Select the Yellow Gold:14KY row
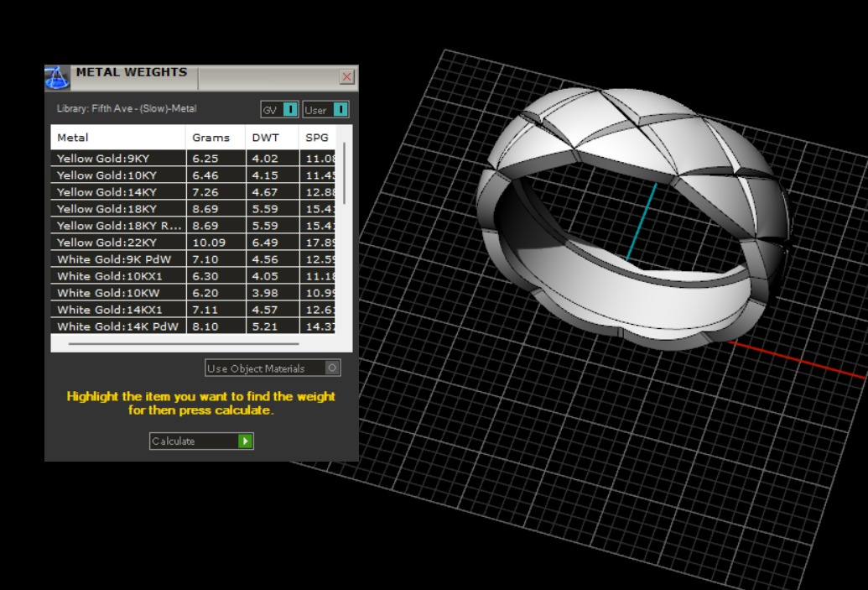 point(193,192)
